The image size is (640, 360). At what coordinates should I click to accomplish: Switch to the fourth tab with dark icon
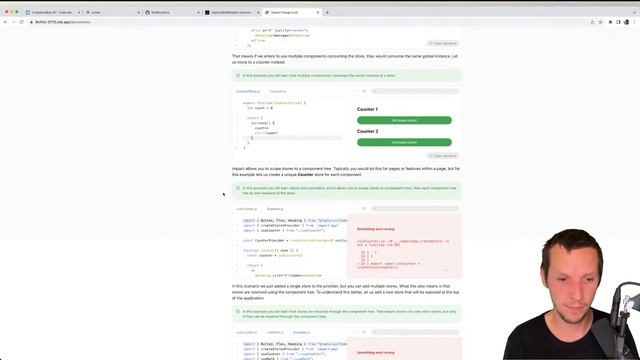231,13
